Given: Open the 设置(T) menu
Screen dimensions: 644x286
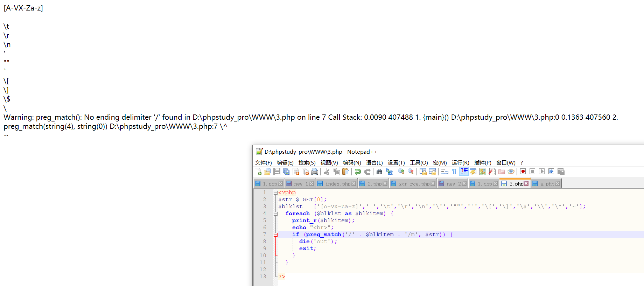Looking at the screenshot, I should pyautogui.click(x=396, y=163).
